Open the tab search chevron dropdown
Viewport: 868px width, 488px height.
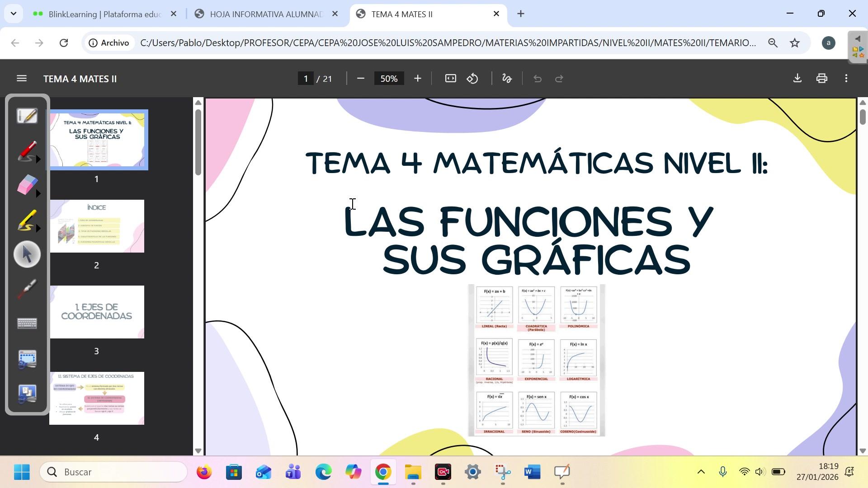pos(14,14)
